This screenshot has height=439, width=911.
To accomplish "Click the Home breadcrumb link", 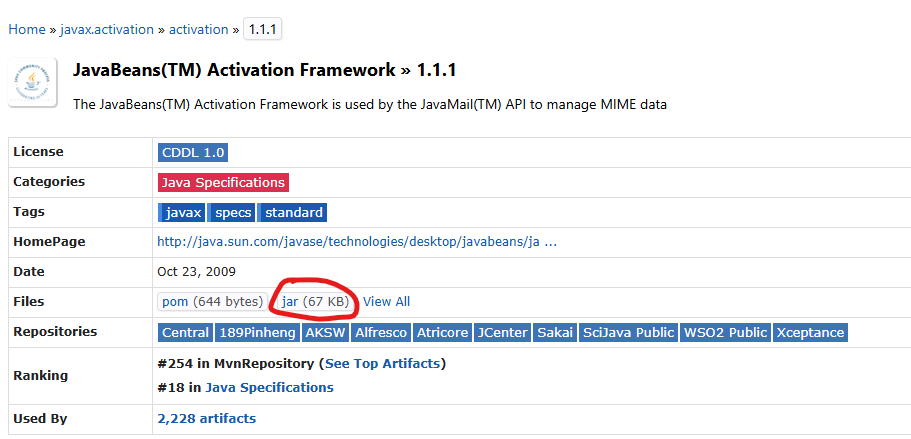I will coord(27,30).
